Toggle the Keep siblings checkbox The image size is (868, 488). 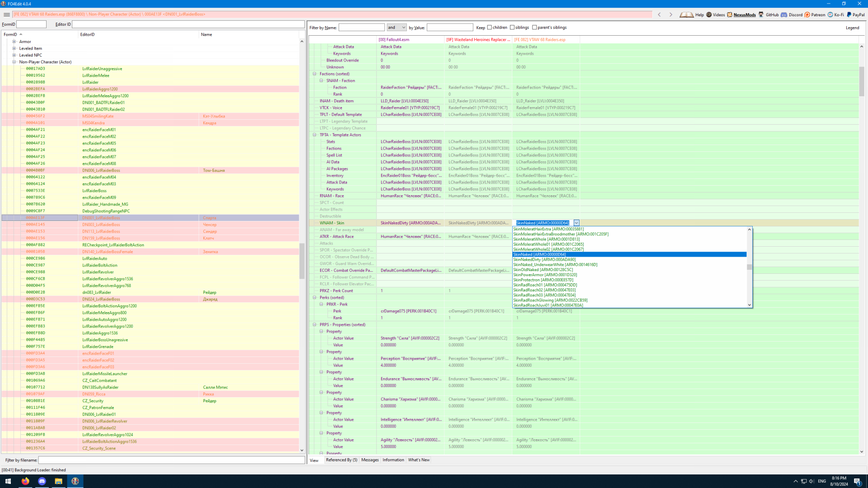[x=512, y=28]
